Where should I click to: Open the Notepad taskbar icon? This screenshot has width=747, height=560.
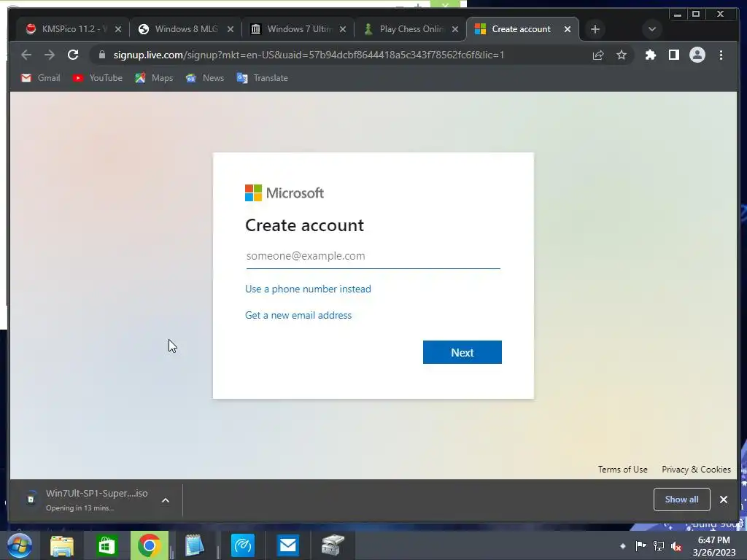click(194, 545)
